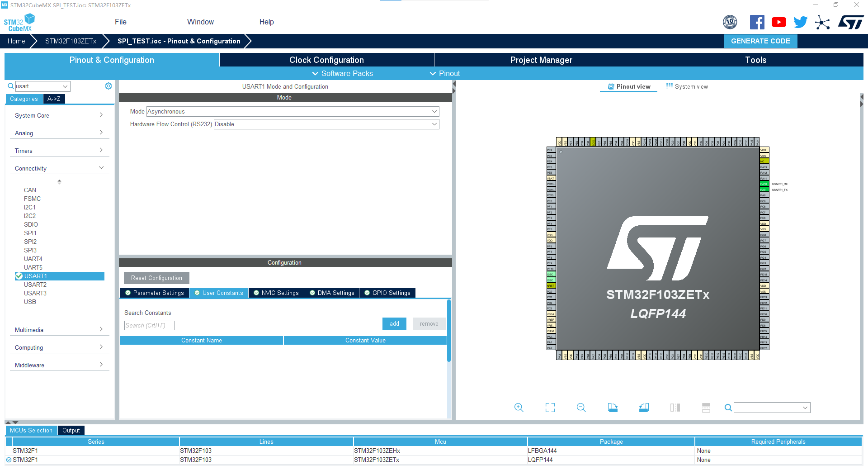868x470 pixels.
Task: Zoom in on the pinout view
Action: coord(519,408)
